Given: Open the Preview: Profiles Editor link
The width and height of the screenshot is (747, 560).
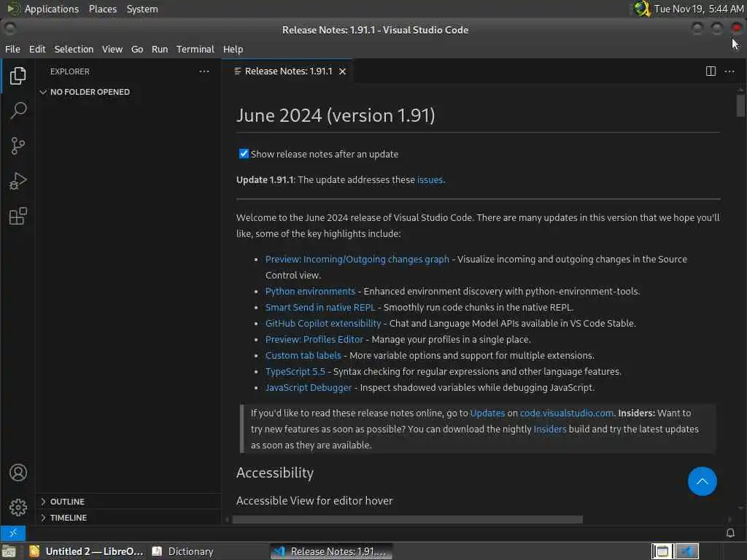Looking at the screenshot, I should [314, 340].
